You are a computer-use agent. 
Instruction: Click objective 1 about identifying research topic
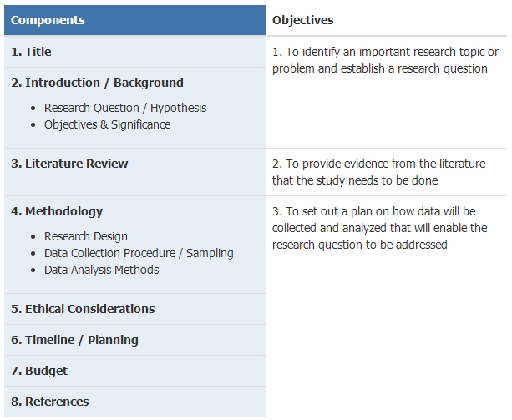[385, 60]
